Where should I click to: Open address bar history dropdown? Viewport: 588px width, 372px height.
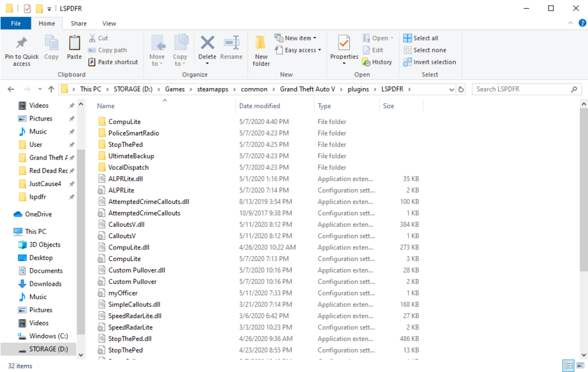click(x=452, y=89)
